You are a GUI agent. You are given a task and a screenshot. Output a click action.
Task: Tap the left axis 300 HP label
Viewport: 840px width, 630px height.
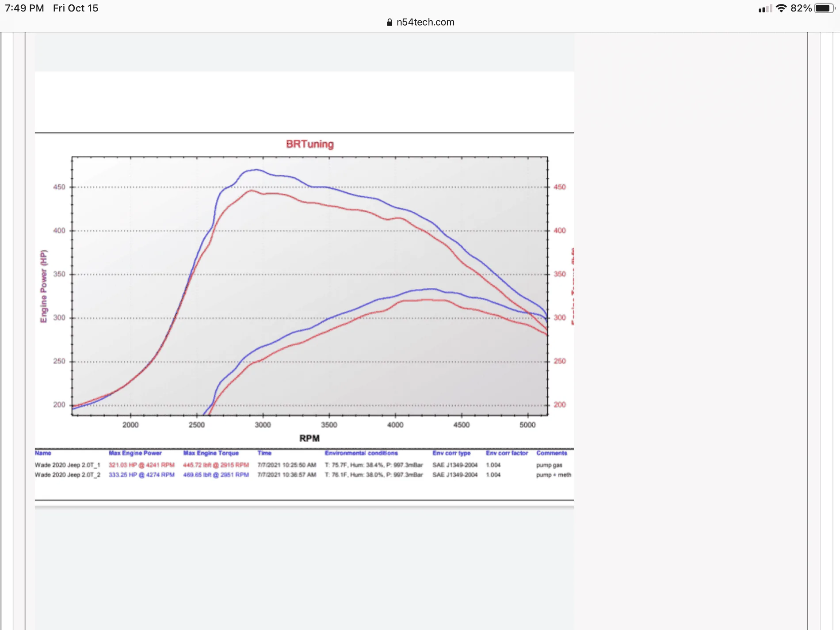(x=59, y=318)
